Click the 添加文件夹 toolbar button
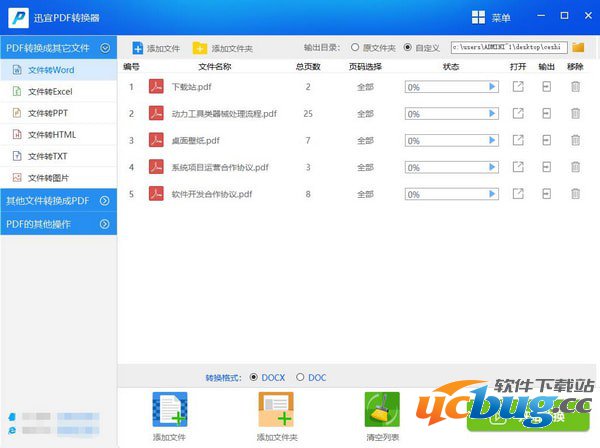The width and height of the screenshot is (600, 448). pos(223,48)
